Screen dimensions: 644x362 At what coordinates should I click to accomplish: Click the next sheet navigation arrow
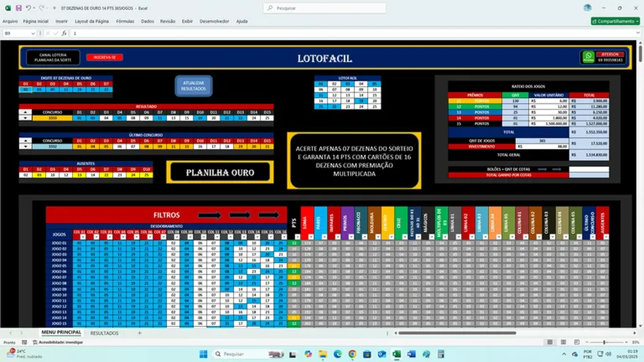21,333
